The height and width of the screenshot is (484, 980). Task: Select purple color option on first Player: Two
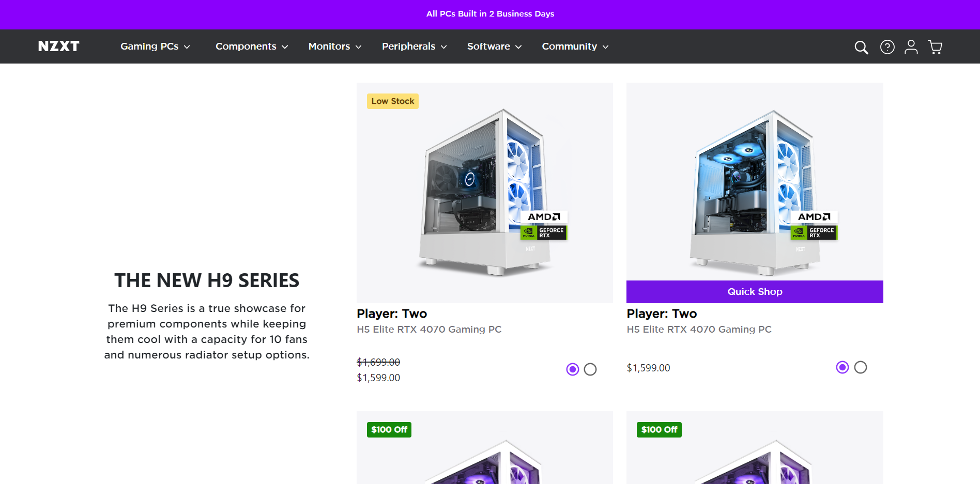pyautogui.click(x=573, y=369)
